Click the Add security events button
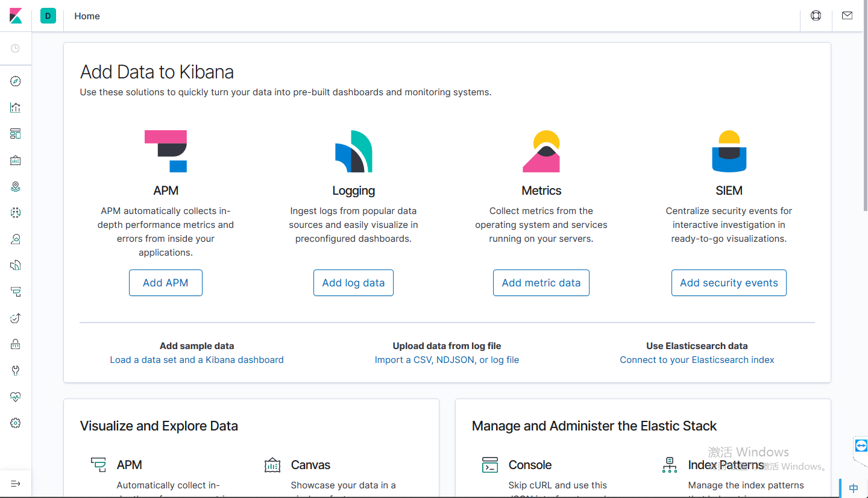 point(729,283)
